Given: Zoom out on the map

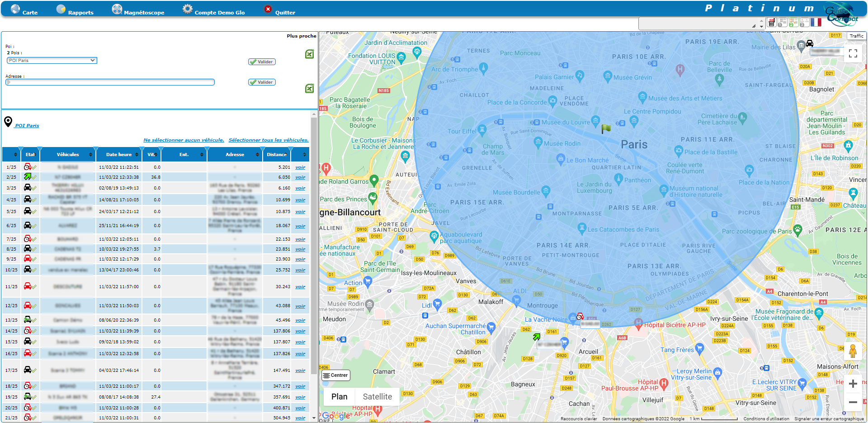Looking at the screenshot, I should click(853, 402).
